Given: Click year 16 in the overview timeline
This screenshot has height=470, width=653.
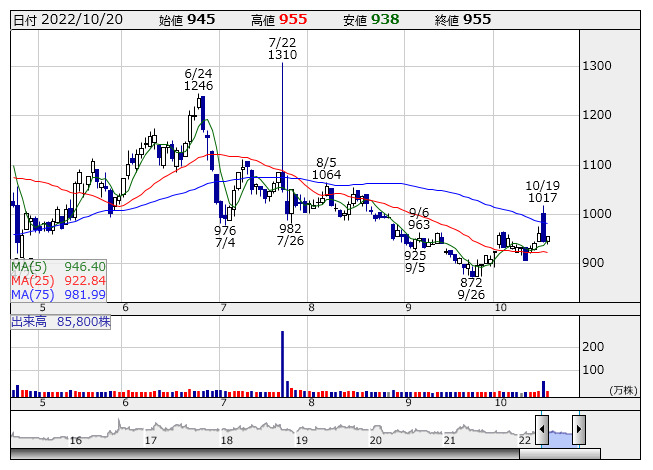Looking at the screenshot, I should coord(75,440).
